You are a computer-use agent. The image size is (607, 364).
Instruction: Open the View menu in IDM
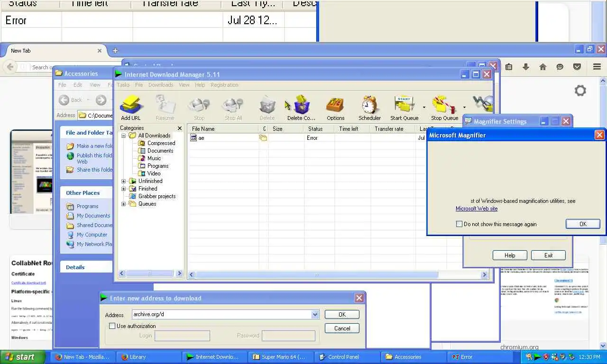pos(184,85)
